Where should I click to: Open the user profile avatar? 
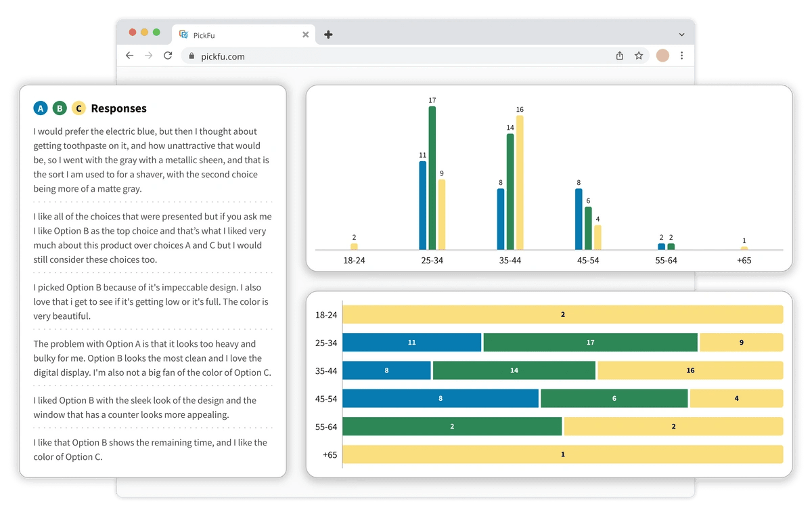(662, 56)
